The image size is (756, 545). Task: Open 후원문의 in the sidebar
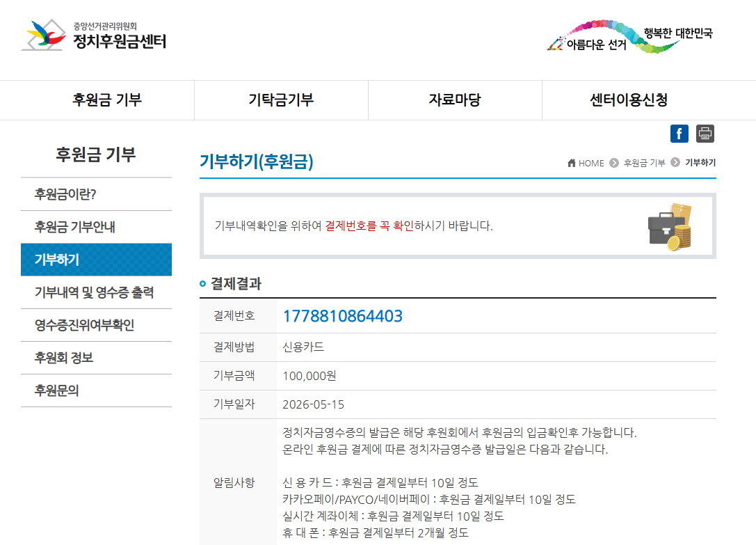tap(97, 390)
